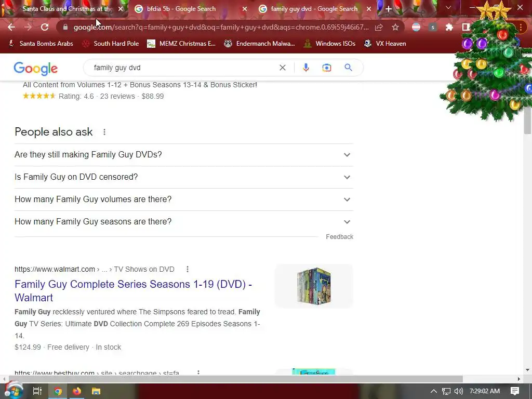Submit search with magnifying glass icon
Screen dimensions: 532x399
348,68
